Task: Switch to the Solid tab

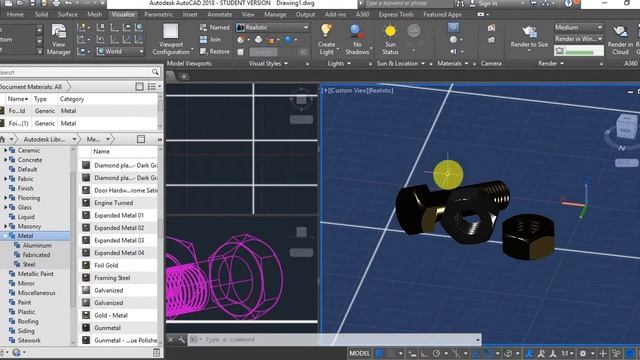Action: [x=41, y=14]
